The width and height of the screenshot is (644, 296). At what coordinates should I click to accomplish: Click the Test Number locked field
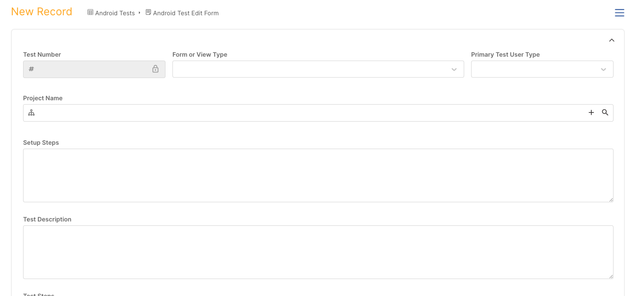tap(94, 69)
